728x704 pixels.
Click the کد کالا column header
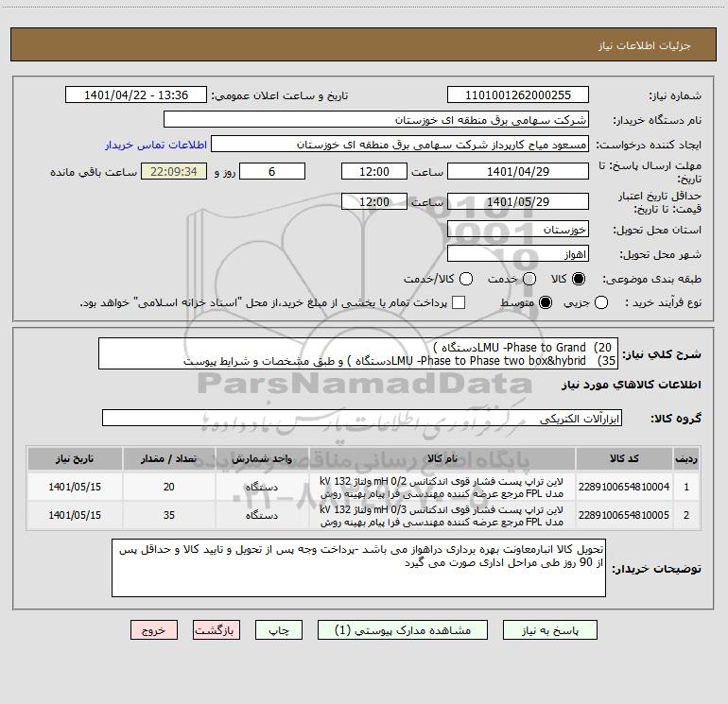coord(624,458)
